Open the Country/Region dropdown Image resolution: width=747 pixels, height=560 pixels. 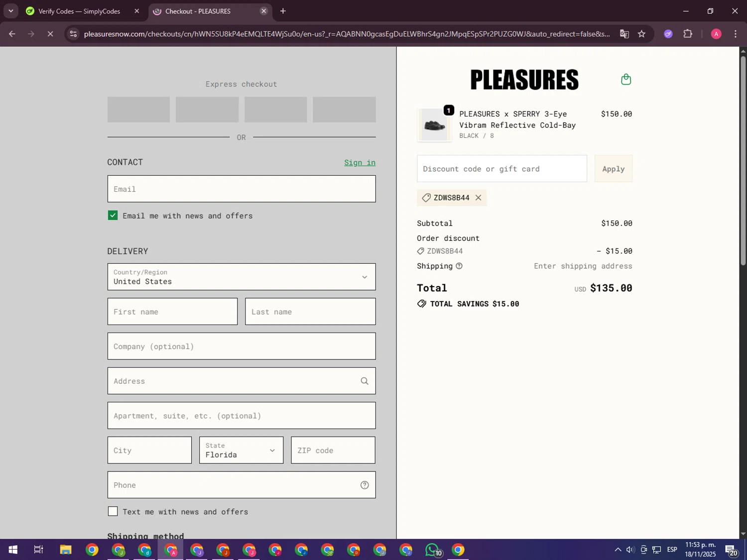[242, 277]
